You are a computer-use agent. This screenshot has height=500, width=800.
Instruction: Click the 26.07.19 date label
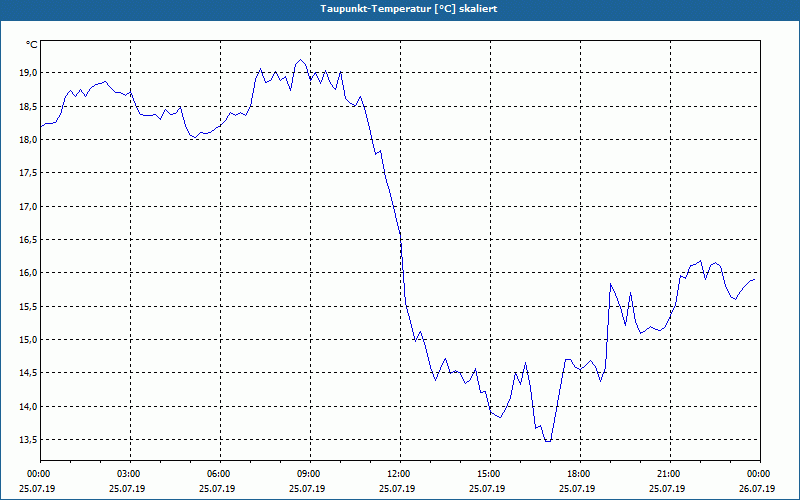click(757, 489)
